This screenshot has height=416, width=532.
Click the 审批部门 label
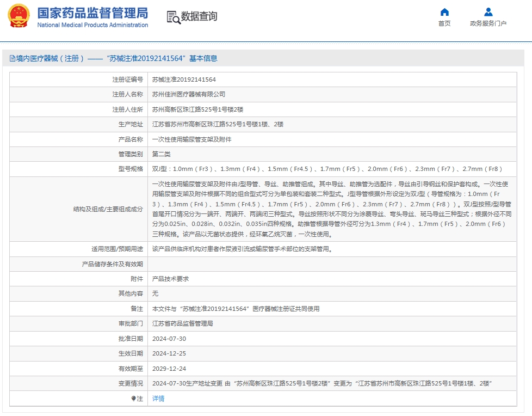click(x=131, y=323)
